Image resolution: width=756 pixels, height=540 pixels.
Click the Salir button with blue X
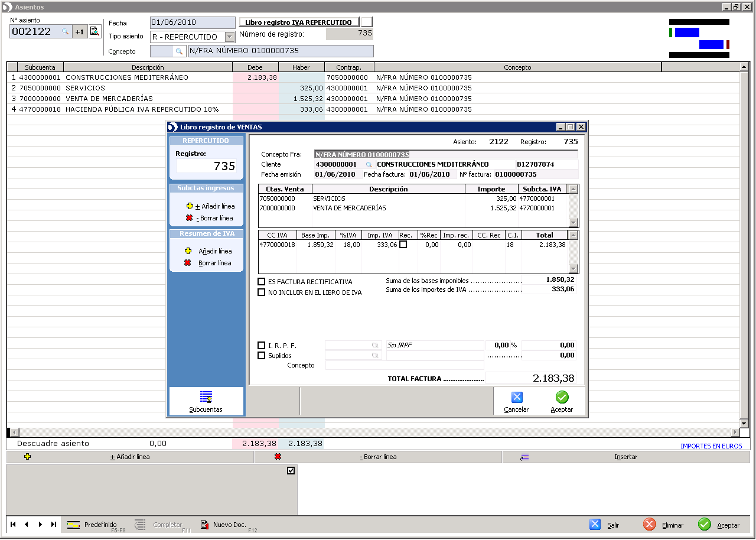pos(606,525)
